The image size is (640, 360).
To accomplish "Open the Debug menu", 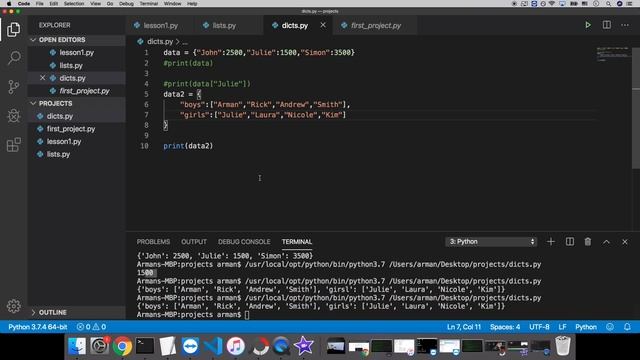I will coord(126,3).
